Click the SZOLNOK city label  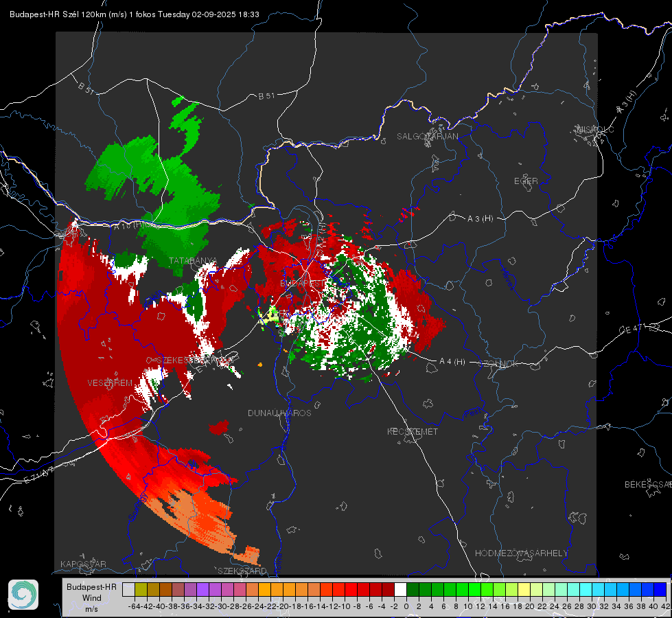tap(500, 364)
